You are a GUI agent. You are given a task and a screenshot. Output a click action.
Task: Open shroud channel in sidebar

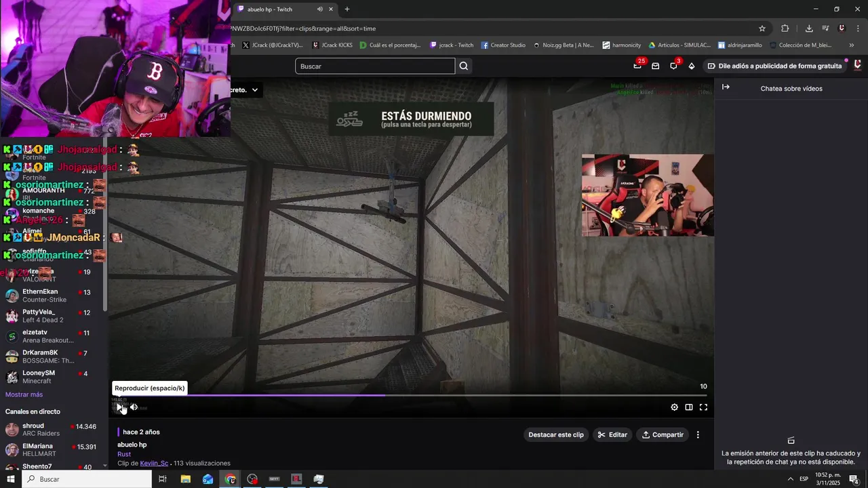tap(52, 430)
